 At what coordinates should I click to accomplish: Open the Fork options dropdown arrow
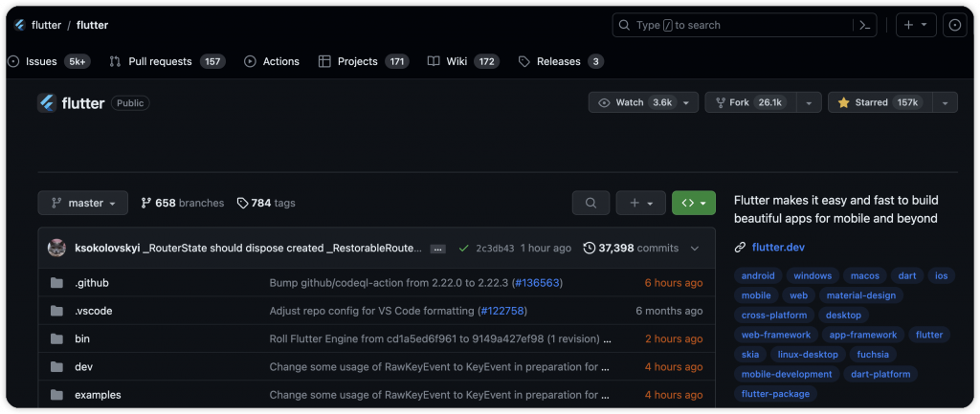tap(810, 102)
